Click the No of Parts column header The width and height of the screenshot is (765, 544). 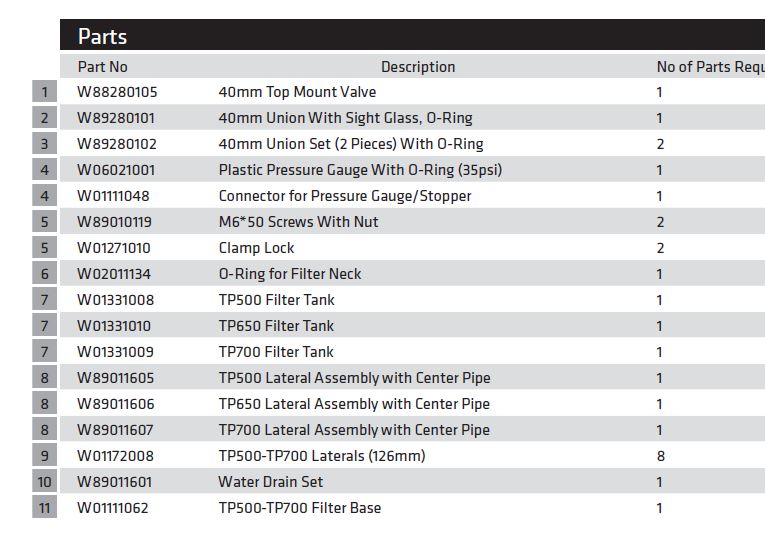[711, 67]
